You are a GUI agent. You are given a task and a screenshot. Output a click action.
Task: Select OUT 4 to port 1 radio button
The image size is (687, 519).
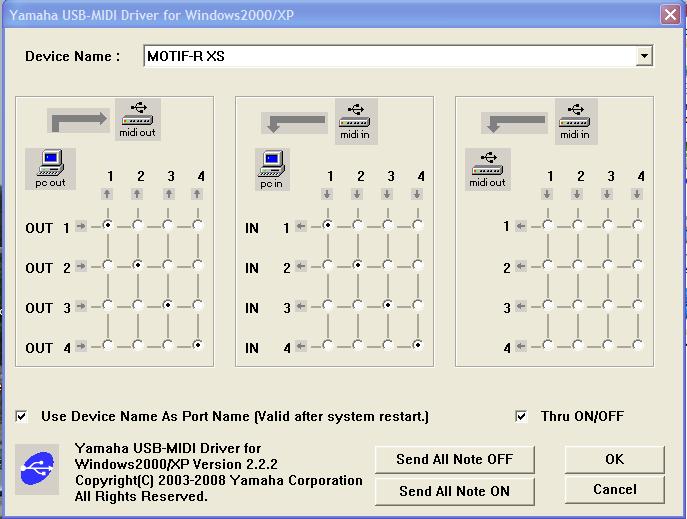[108, 345]
